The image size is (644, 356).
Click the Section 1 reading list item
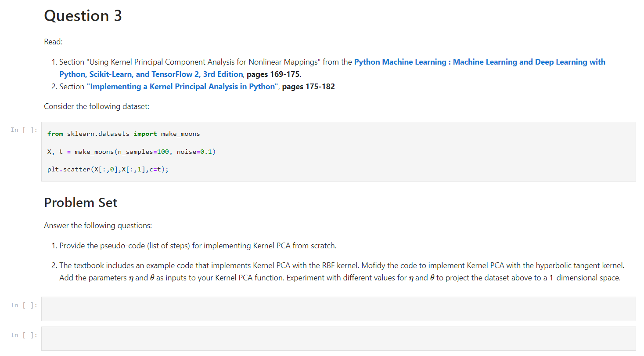[206, 62]
